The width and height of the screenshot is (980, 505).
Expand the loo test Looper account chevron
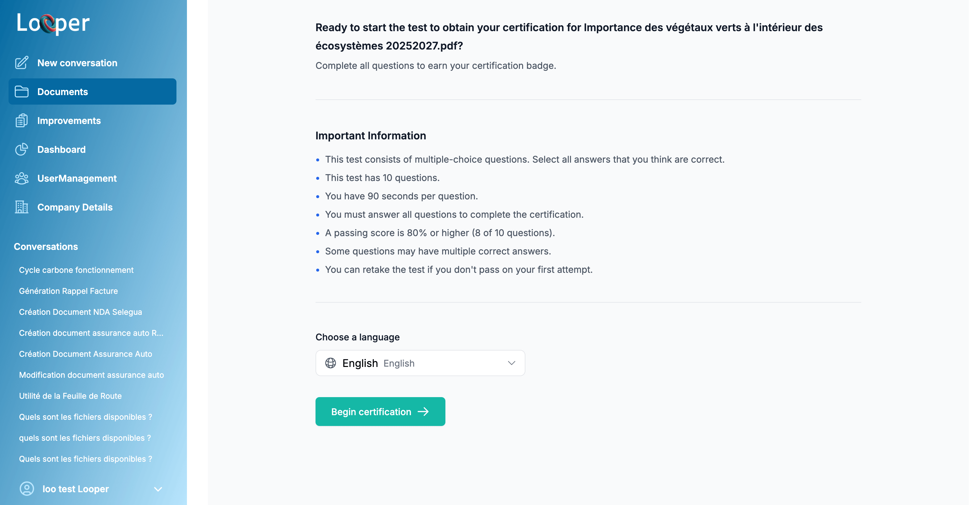(159, 489)
